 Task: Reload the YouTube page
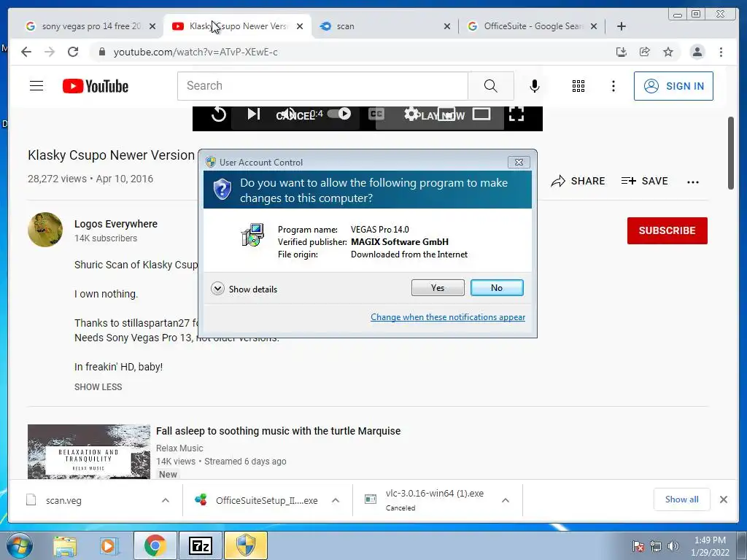73,52
